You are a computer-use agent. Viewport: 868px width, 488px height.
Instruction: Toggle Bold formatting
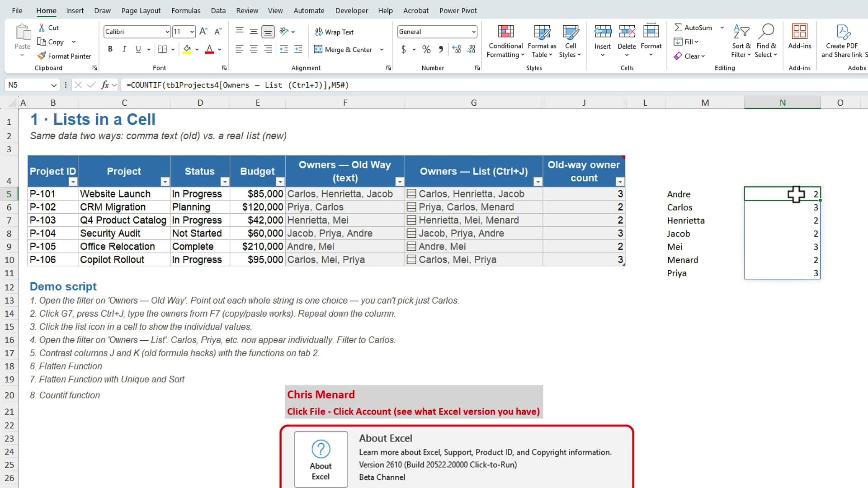click(110, 49)
